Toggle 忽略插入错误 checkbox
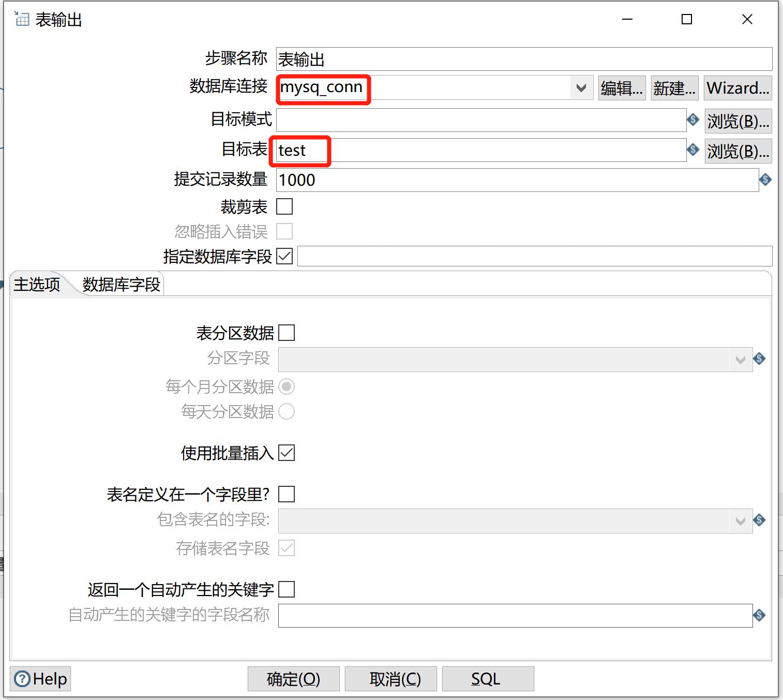Viewport: 783px width, 700px height. pyautogui.click(x=284, y=231)
